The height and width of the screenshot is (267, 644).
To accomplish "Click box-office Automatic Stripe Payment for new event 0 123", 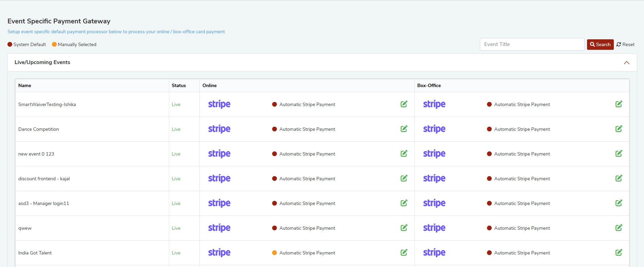I will [522, 154].
